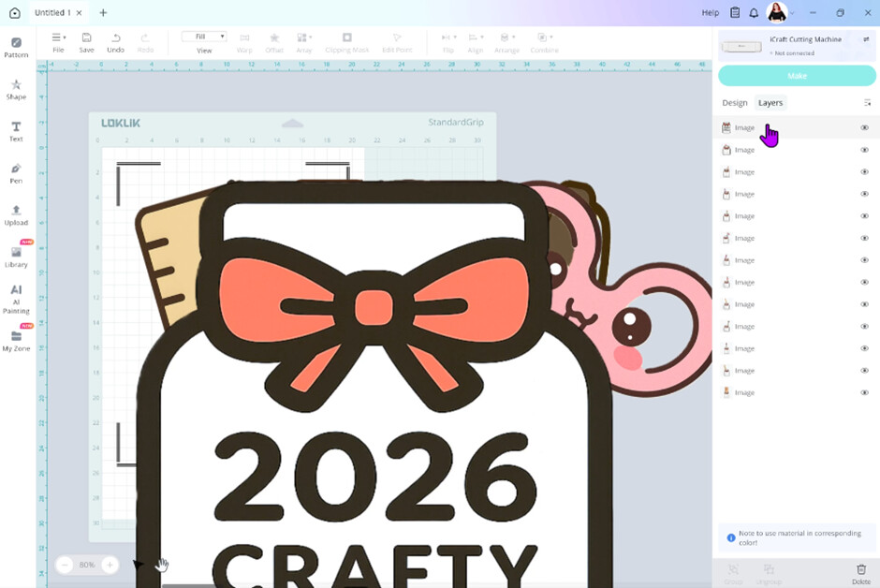Open the File menu dropdown
The image size is (880, 588).
[x=58, y=41]
